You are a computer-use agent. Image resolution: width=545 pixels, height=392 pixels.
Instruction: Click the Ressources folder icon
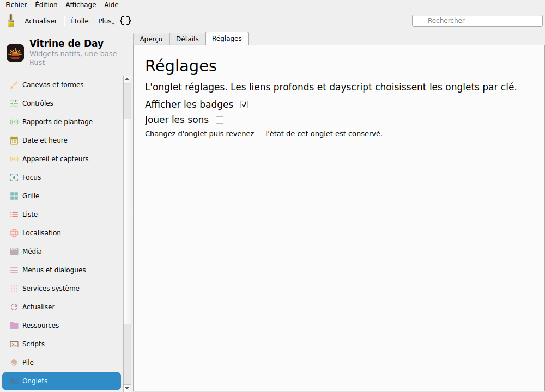tap(14, 326)
